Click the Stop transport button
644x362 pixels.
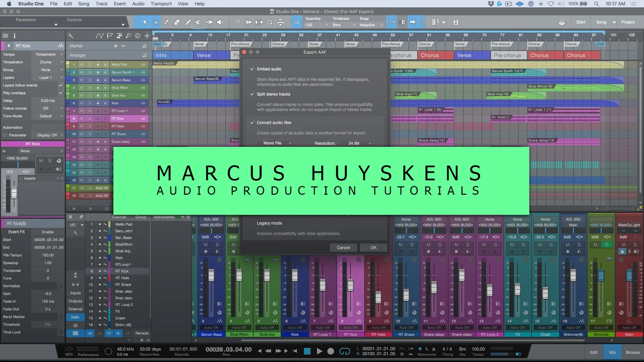[307, 351]
